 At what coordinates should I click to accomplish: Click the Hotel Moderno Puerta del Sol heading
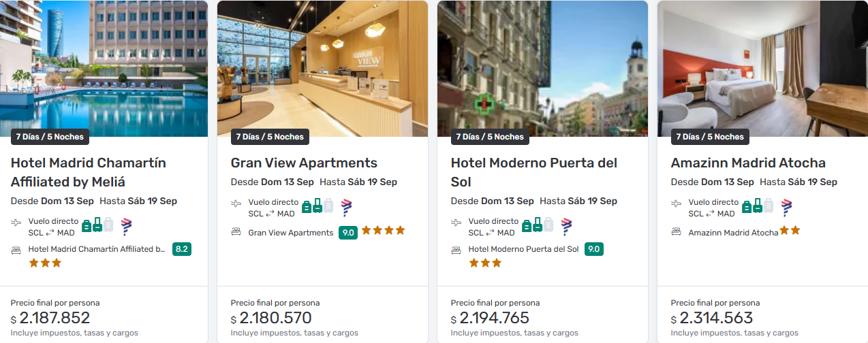pos(534,172)
